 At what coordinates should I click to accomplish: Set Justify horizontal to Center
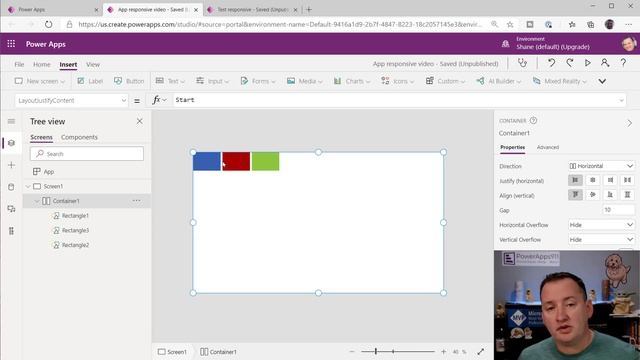(593, 180)
